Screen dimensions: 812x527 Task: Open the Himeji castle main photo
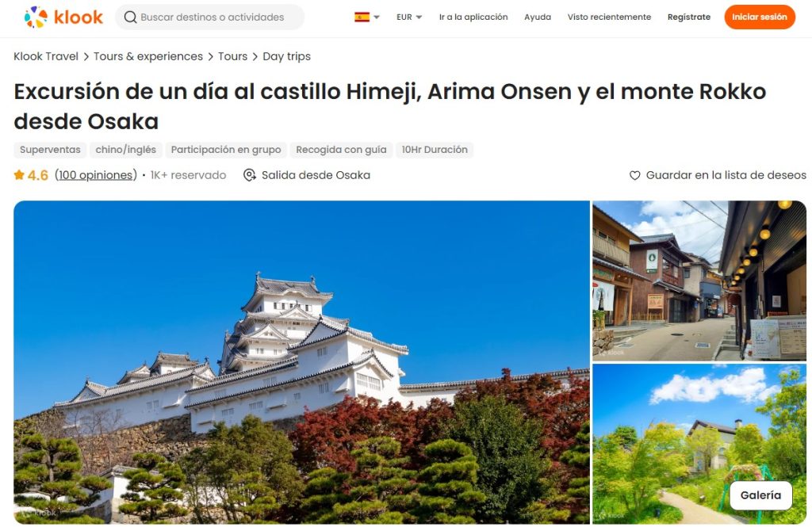pos(301,362)
